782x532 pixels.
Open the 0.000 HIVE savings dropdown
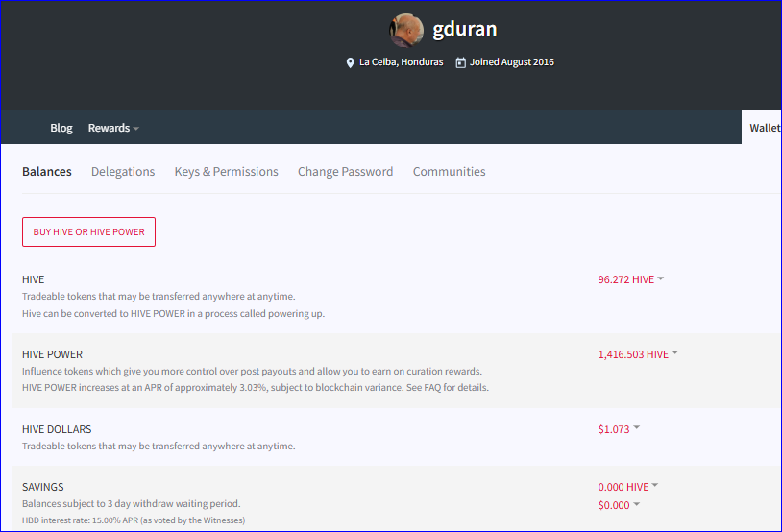pos(628,487)
